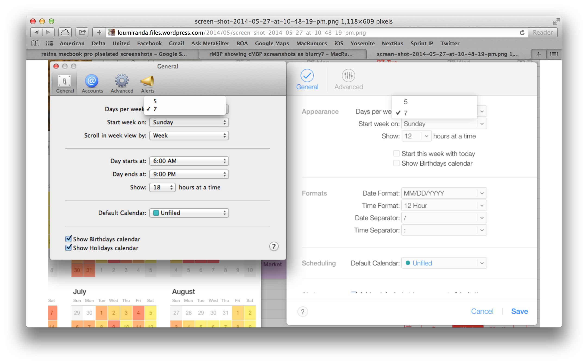Image resolution: width=588 pixels, height=364 pixels.
Task: Switch to rMBP MacRumors tab
Action: tap(281, 54)
